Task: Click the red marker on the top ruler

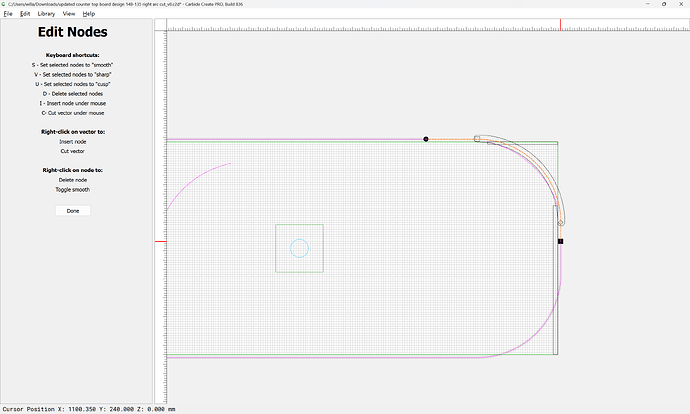Action: point(560,23)
